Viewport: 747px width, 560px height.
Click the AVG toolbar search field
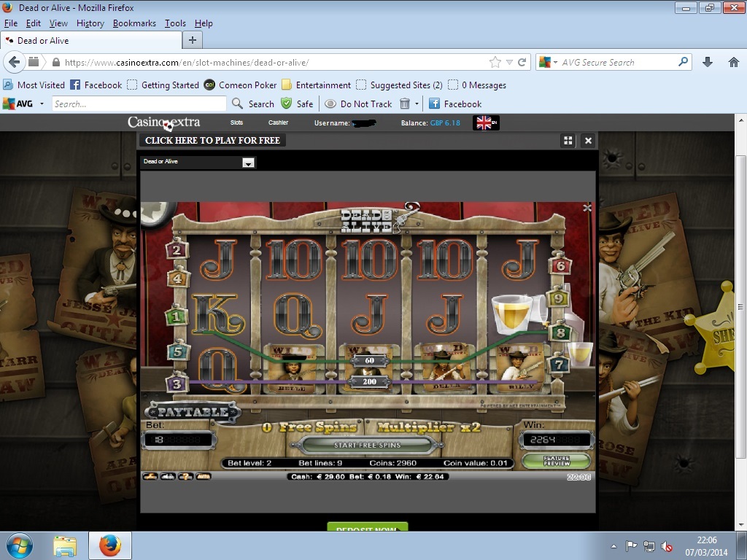click(x=139, y=104)
